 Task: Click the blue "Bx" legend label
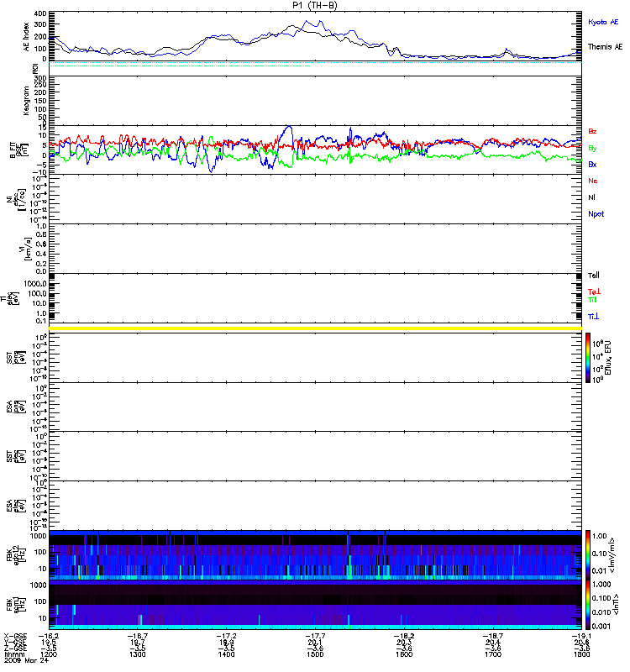[x=592, y=164]
